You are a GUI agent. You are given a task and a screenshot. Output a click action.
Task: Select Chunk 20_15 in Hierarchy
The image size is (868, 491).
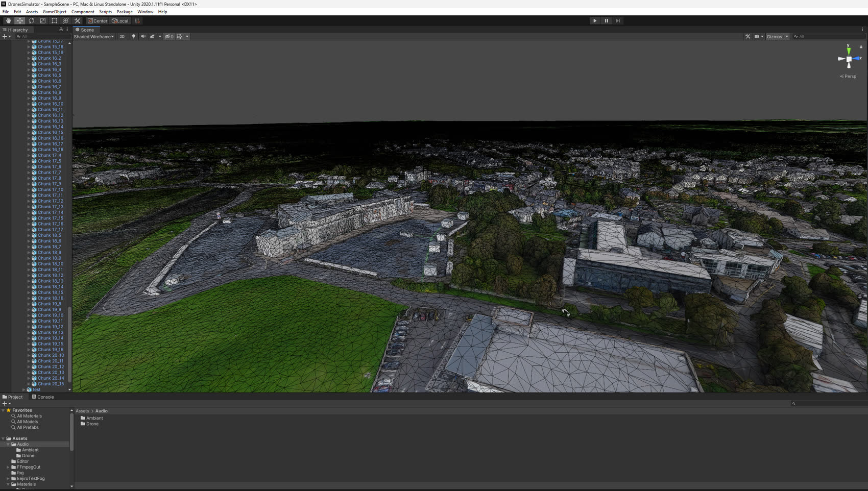point(51,384)
